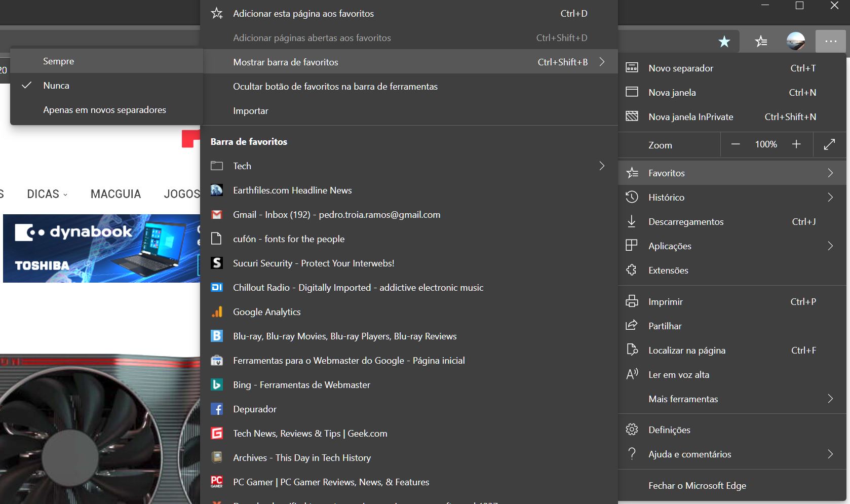Image resolution: width=850 pixels, height=504 pixels.
Task: Choose Fechar o Microsoft Edge
Action: tap(732, 485)
